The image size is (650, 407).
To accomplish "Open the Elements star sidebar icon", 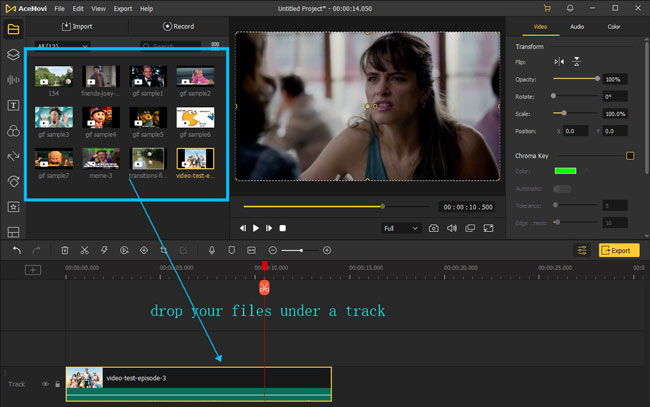I will [x=13, y=207].
